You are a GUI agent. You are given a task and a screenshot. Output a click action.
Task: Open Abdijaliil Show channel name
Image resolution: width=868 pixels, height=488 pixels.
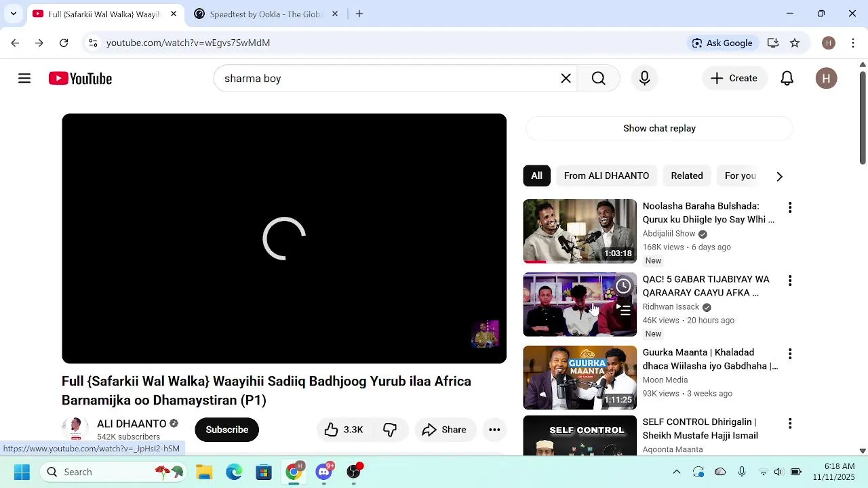click(669, 234)
